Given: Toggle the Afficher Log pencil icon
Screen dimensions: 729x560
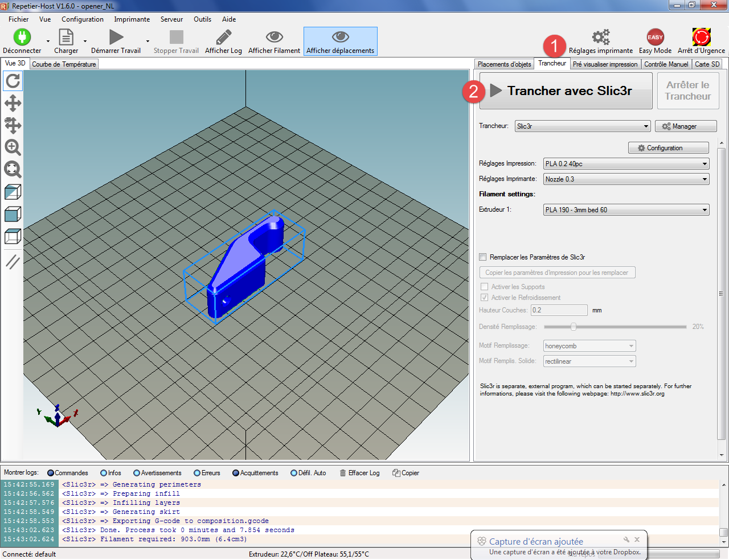Looking at the screenshot, I should click(223, 37).
